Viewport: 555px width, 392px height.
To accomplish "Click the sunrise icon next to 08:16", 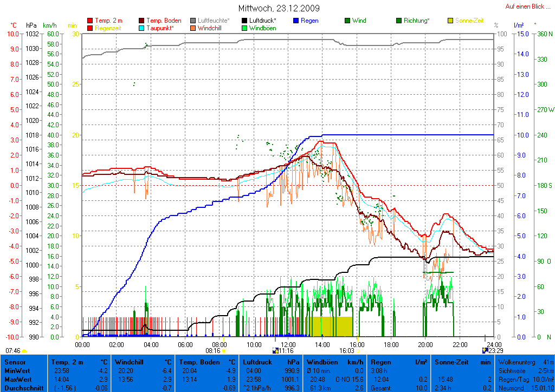I will (x=223, y=351).
